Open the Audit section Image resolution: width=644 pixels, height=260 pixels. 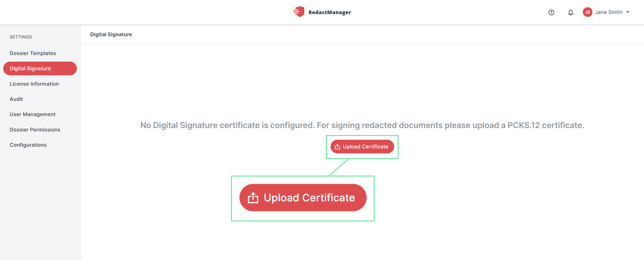(x=16, y=99)
